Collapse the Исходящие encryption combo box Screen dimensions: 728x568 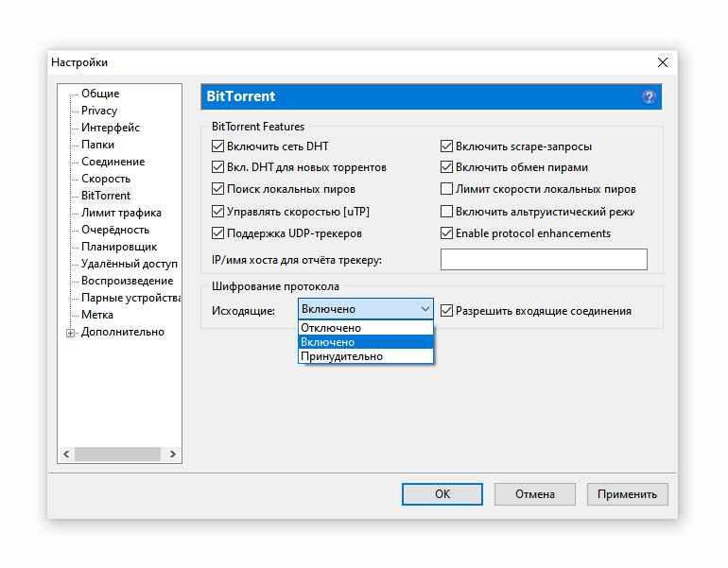pyautogui.click(x=365, y=309)
